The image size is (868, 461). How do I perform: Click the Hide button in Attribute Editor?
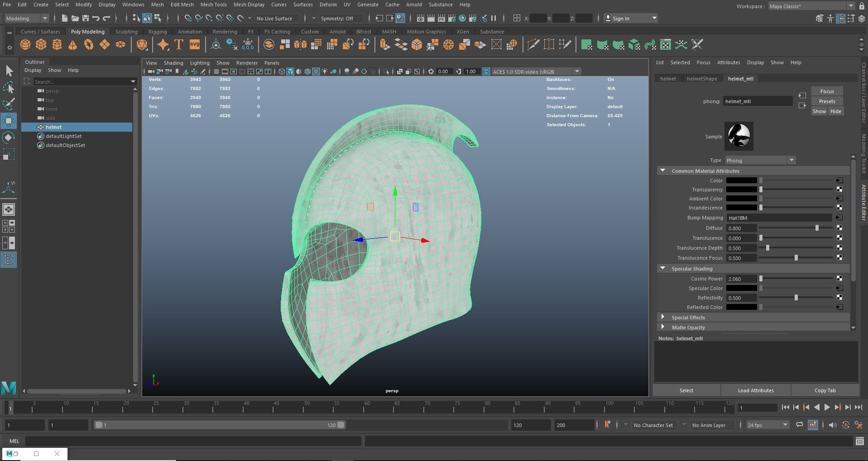coord(835,111)
